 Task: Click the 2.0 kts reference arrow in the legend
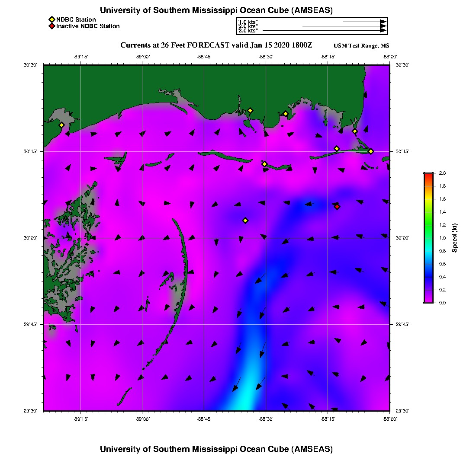(344, 26)
